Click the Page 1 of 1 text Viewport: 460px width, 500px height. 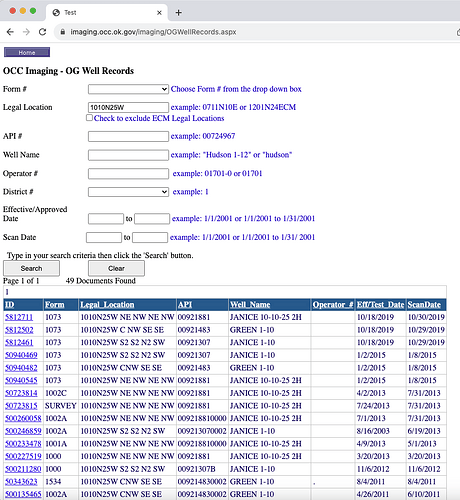(21, 281)
